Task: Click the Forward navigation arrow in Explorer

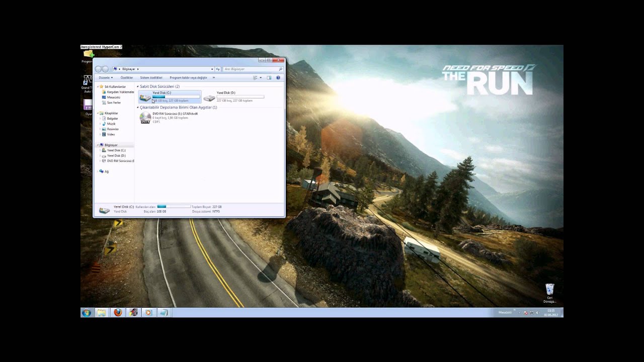Action: pos(105,69)
